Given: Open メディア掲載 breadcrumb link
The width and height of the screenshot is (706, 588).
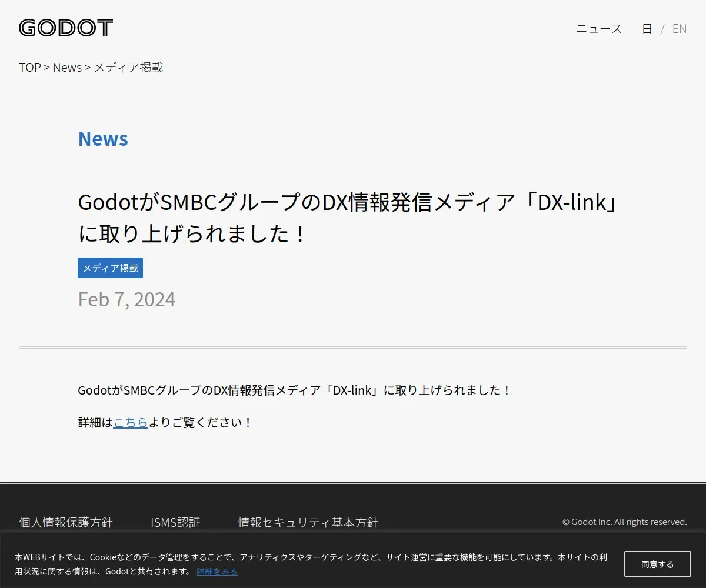Looking at the screenshot, I should [128, 67].
